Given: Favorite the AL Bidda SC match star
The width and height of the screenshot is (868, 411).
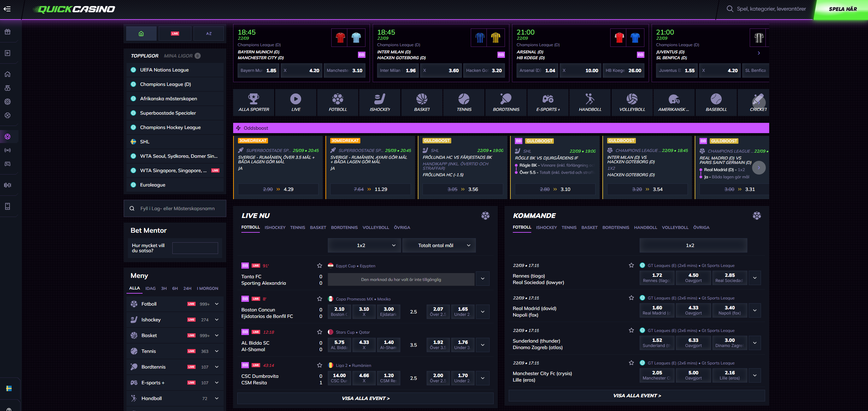Looking at the screenshot, I should (x=320, y=332).
